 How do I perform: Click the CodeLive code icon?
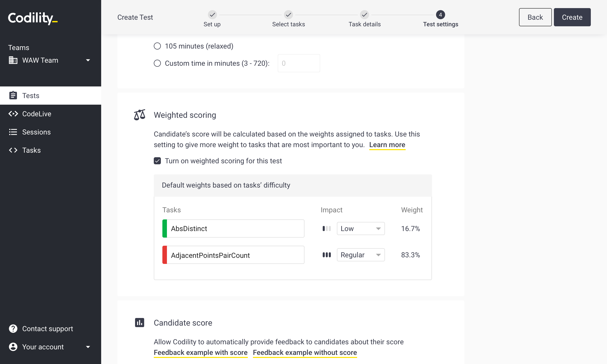tap(13, 114)
